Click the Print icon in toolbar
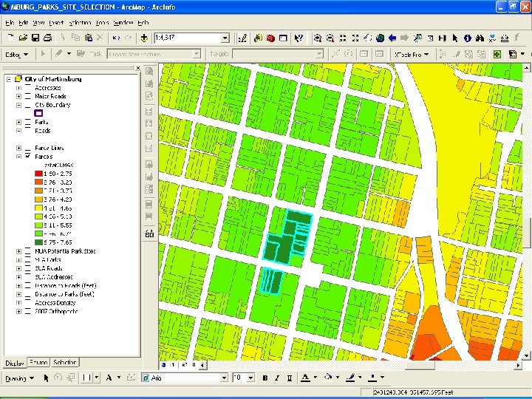 (47, 38)
